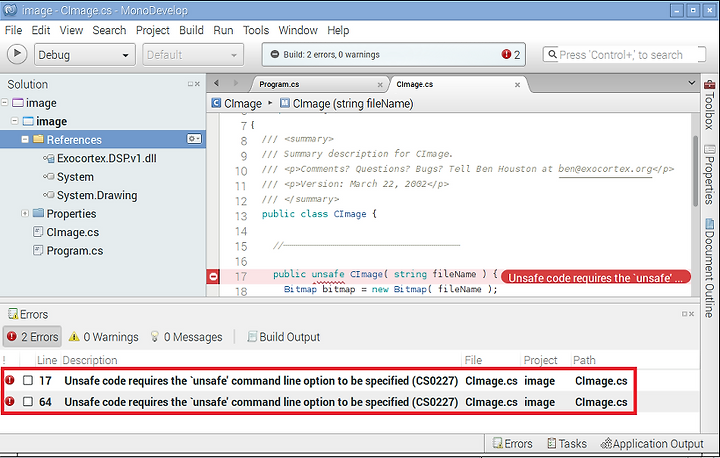Screen dimensions: 720x458
Task: Open the Run menu
Action: 223,30
